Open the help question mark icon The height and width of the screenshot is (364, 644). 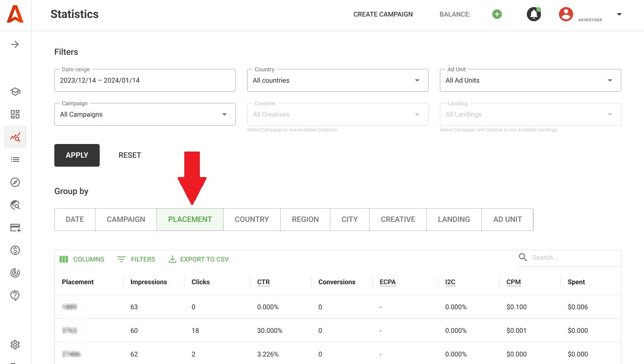coord(15,296)
